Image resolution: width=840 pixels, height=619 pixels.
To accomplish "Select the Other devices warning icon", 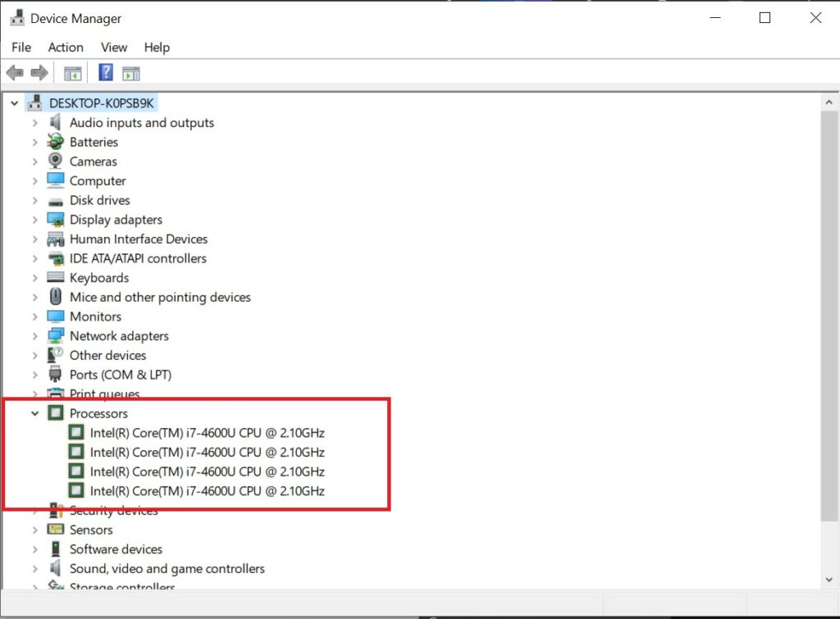I will click(55, 355).
